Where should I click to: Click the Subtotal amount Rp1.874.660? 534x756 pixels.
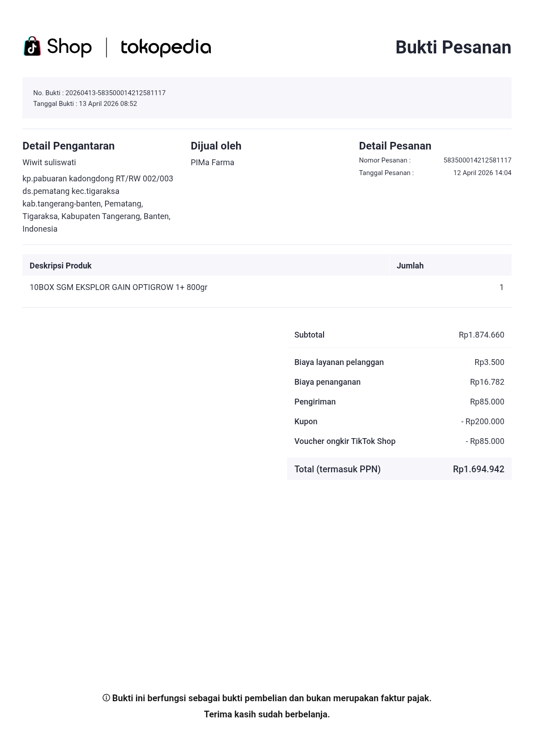coord(481,335)
